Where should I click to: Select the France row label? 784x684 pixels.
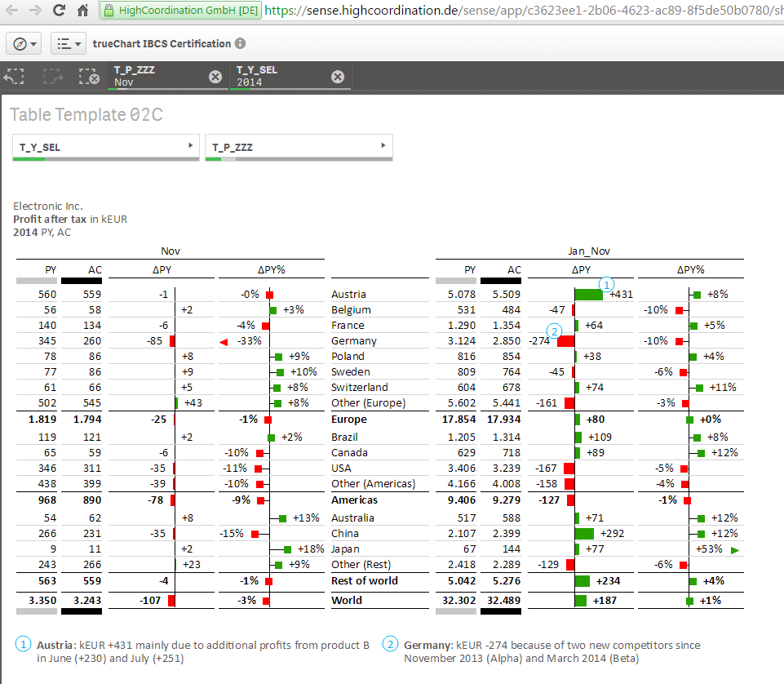(348, 325)
